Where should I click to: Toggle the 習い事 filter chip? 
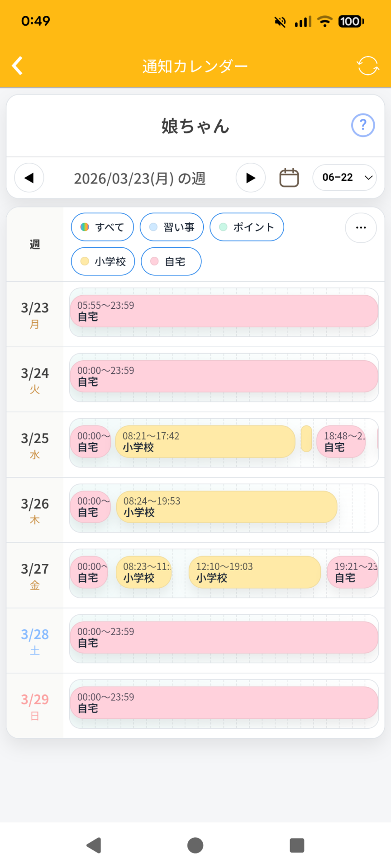click(x=172, y=227)
